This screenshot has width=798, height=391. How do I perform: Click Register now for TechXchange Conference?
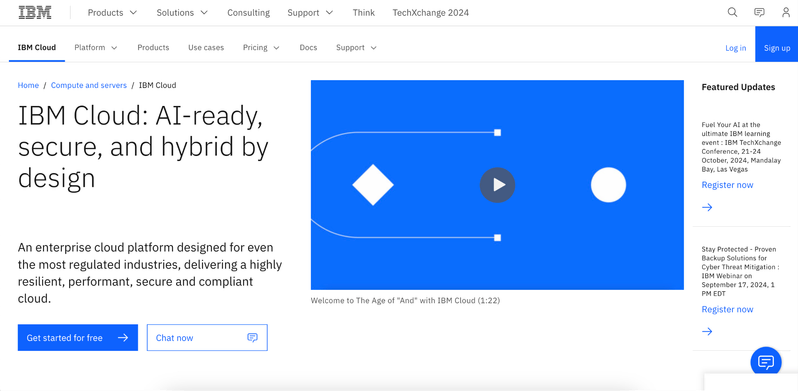pyautogui.click(x=727, y=185)
